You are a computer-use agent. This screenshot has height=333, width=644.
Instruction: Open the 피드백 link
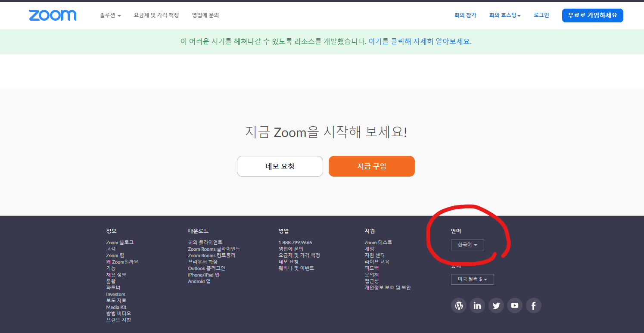pos(372,268)
